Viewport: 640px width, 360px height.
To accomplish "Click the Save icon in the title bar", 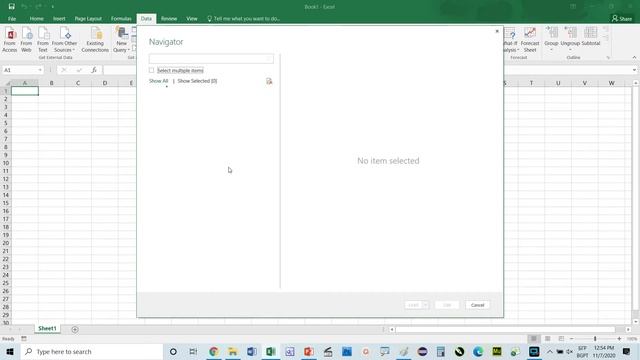I will pos(11,7).
